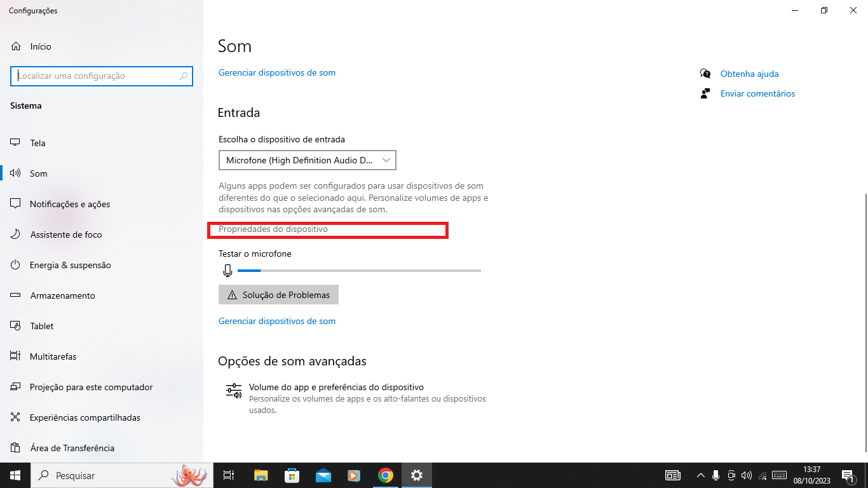Click the microphone icon beside test bar
The height and width of the screenshot is (488, 868).
tap(227, 271)
